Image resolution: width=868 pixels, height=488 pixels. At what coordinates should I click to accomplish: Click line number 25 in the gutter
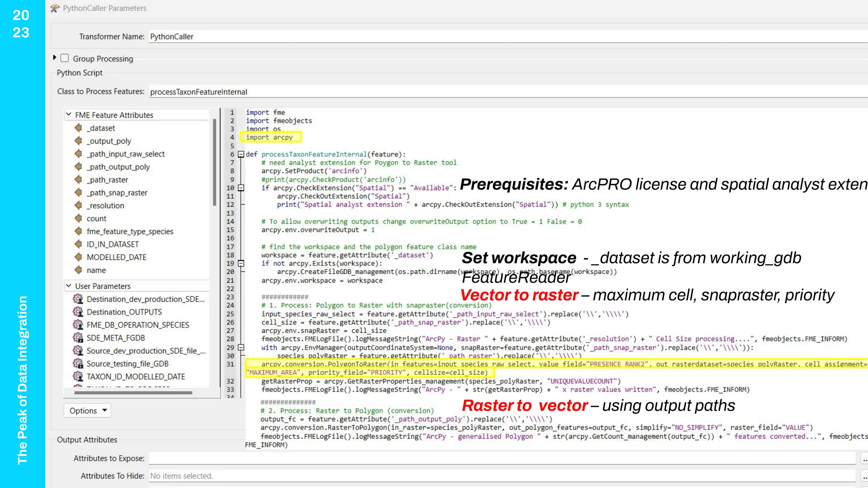tap(230, 314)
